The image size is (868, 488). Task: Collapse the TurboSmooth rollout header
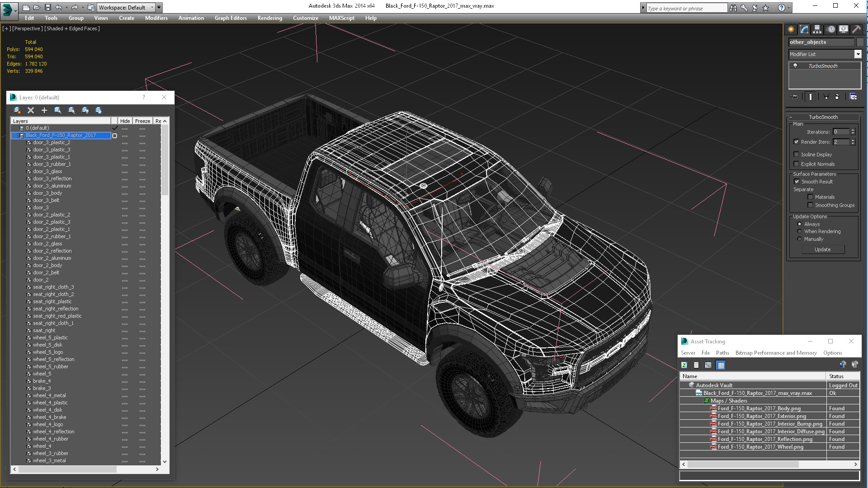coord(823,117)
